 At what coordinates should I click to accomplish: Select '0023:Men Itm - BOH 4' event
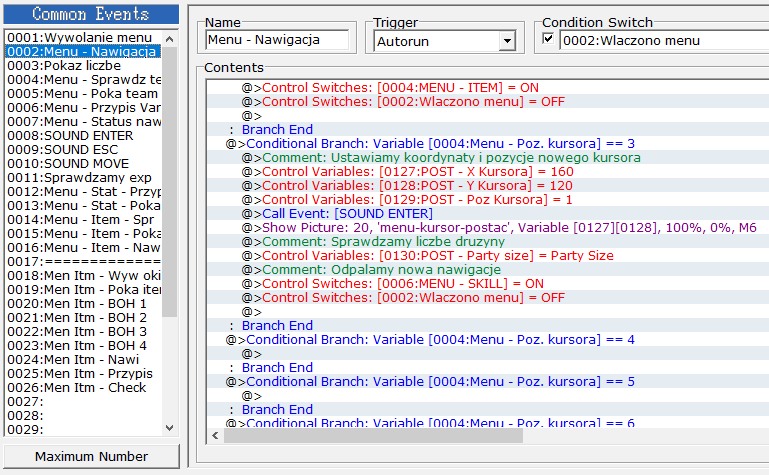(x=82, y=345)
